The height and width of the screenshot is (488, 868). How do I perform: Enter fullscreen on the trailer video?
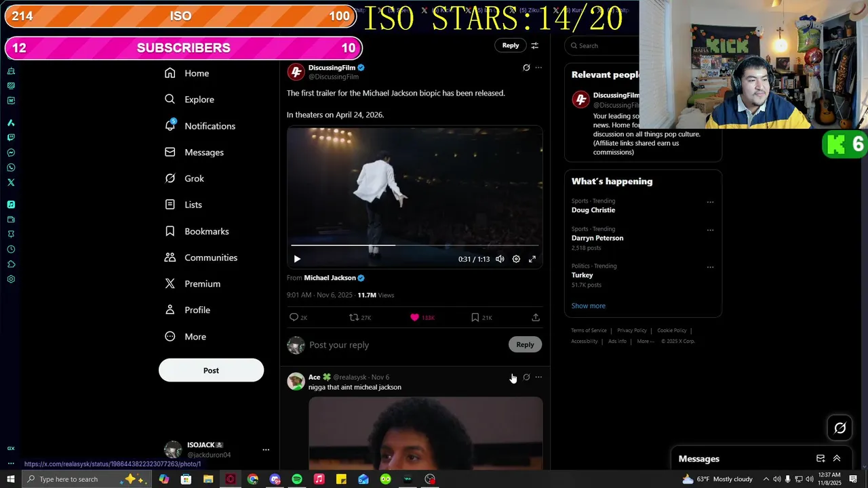532,259
